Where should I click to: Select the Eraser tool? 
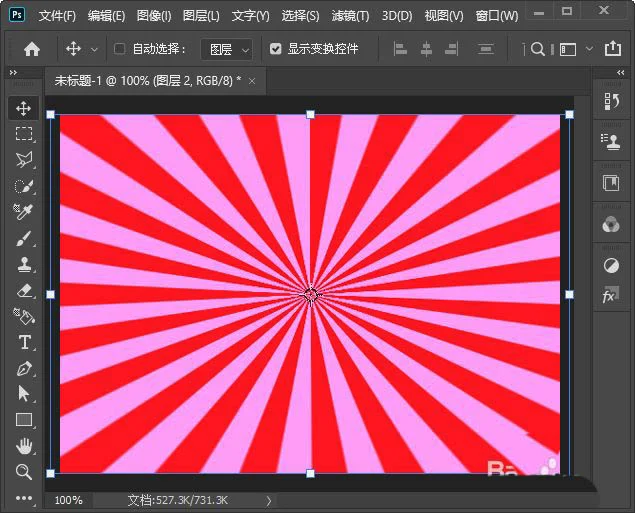[x=23, y=290]
